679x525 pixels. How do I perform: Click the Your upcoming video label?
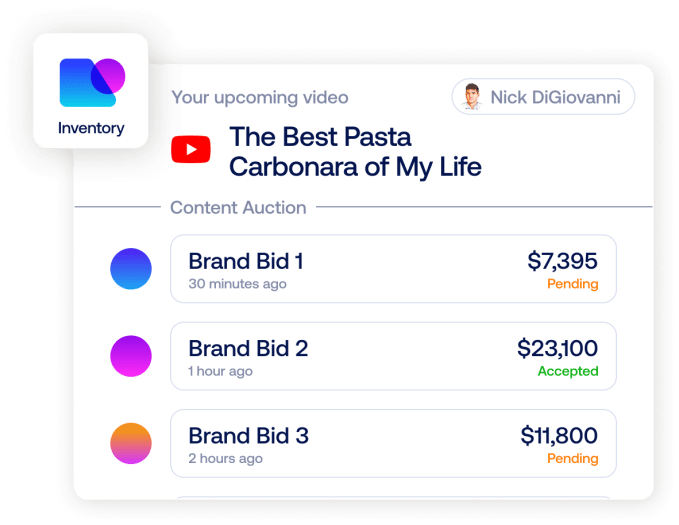click(x=260, y=98)
